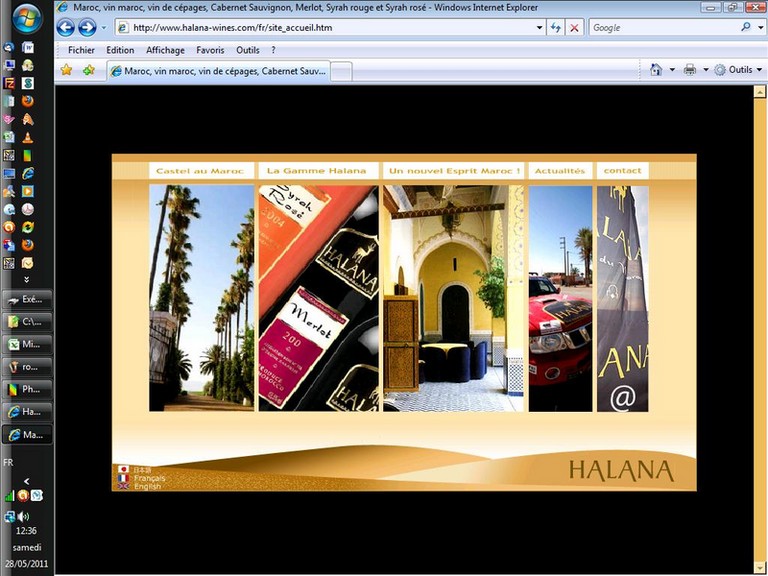The height and width of the screenshot is (576, 768).
Task: Open the Favoris menu
Action: (x=210, y=50)
